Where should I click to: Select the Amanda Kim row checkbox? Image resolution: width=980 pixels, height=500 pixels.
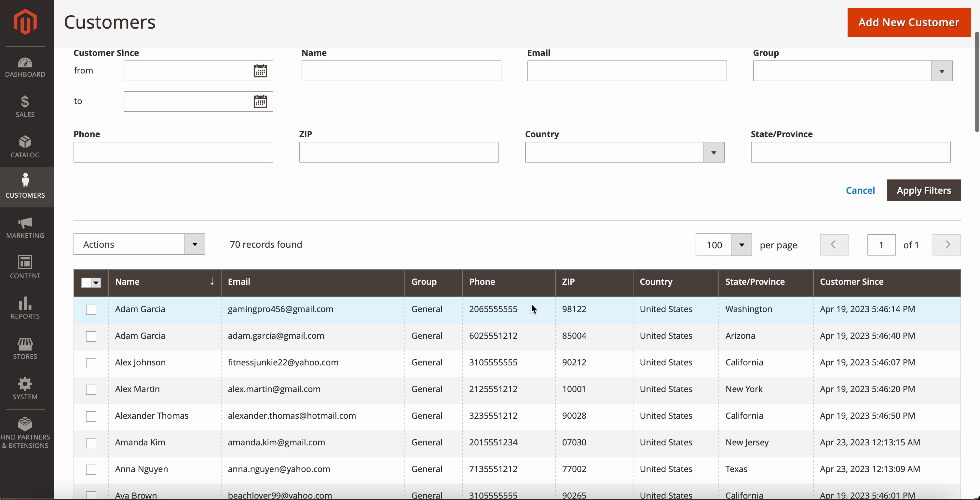tap(91, 442)
